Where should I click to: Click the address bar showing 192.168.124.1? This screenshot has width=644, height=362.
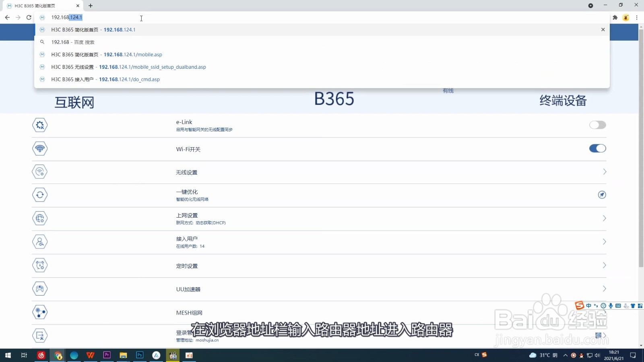pyautogui.click(x=322, y=17)
